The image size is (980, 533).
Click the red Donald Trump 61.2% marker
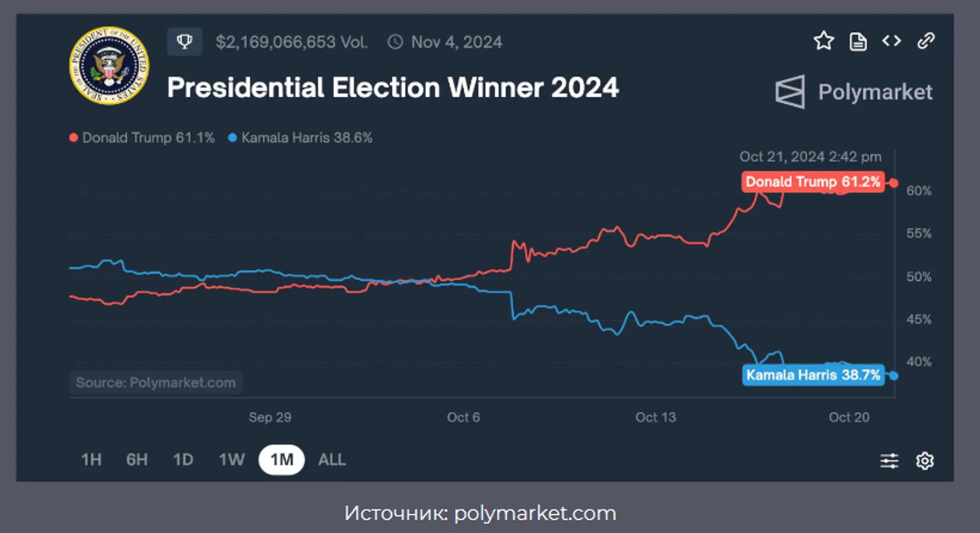point(813,182)
